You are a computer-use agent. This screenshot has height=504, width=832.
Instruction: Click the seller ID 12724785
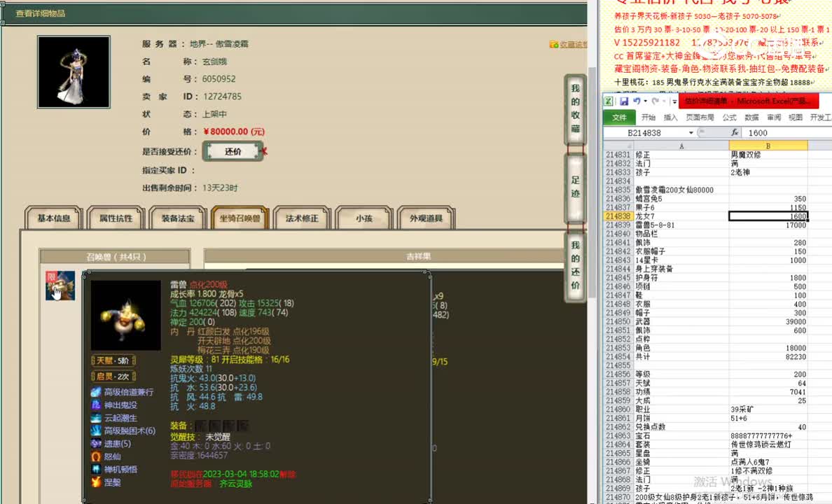click(x=222, y=97)
